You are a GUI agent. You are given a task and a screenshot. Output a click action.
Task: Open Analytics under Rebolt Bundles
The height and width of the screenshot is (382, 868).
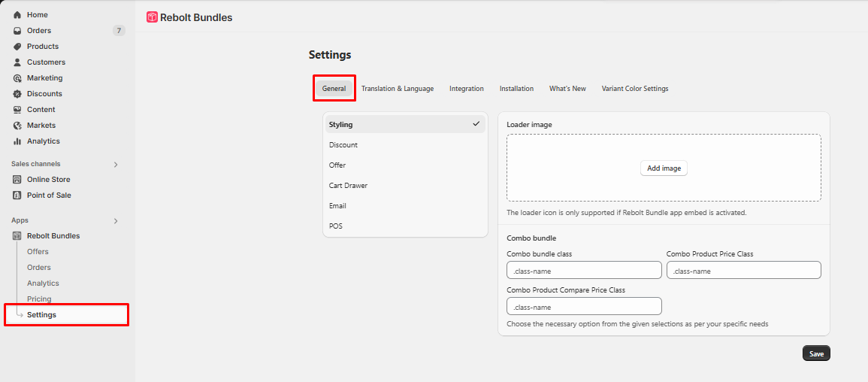point(43,283)
